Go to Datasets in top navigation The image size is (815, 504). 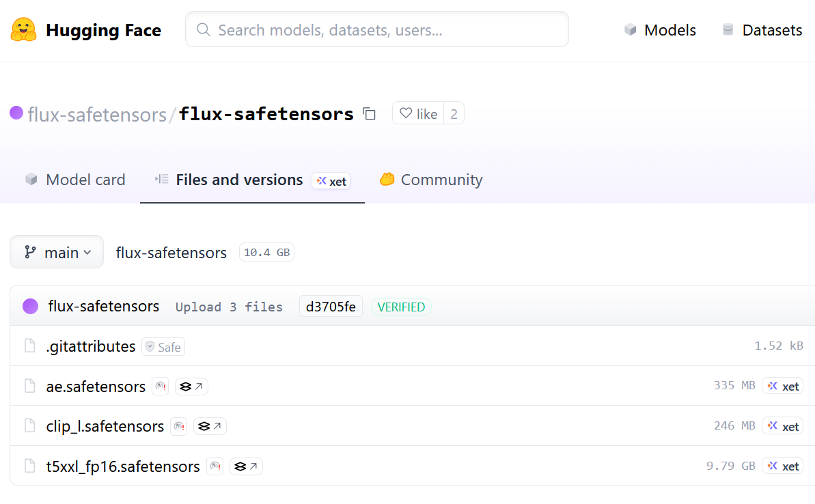[x=762, y=30]
